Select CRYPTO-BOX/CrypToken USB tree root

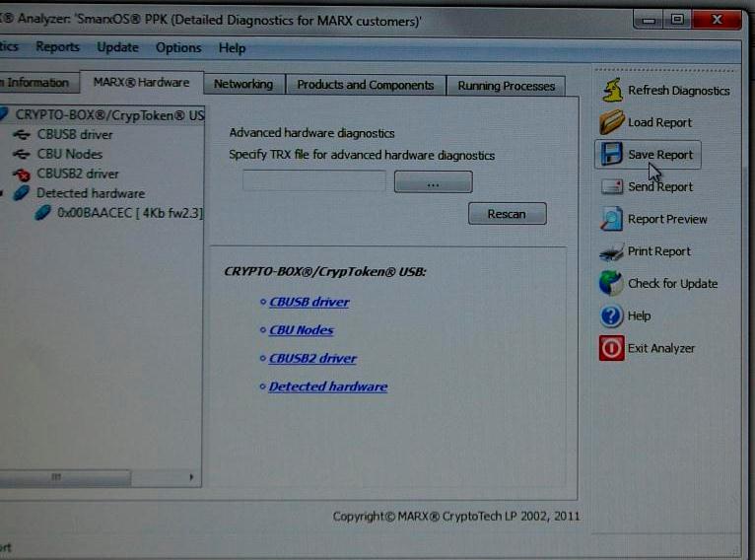tap(110, 115)
